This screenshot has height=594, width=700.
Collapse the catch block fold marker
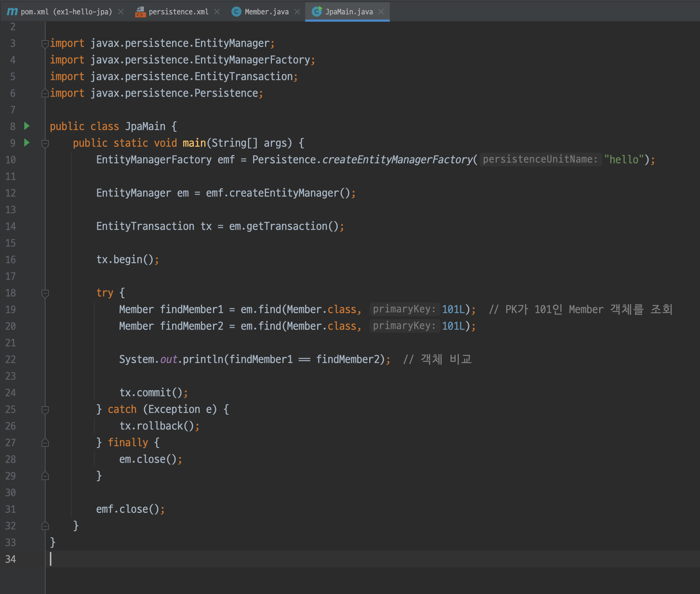[x=45, y=410]
